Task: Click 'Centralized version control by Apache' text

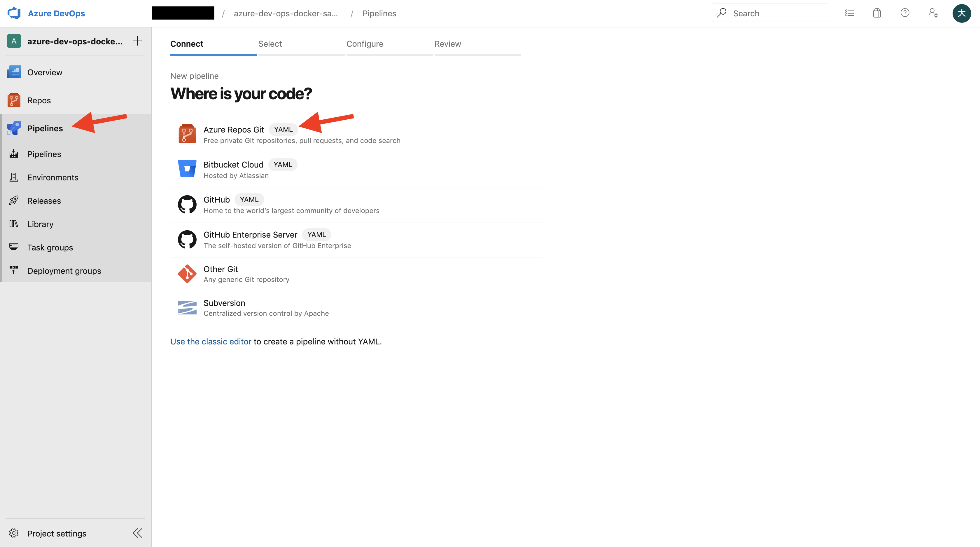Action: point(266,313)
